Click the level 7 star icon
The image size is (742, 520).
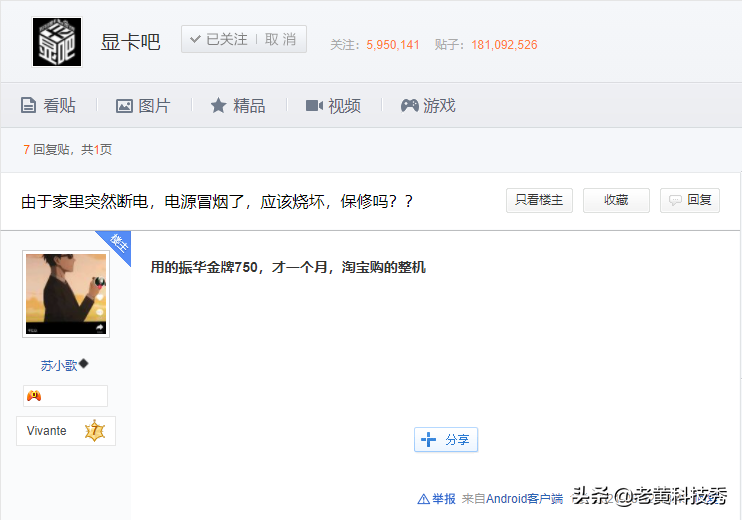coord(95,431)
